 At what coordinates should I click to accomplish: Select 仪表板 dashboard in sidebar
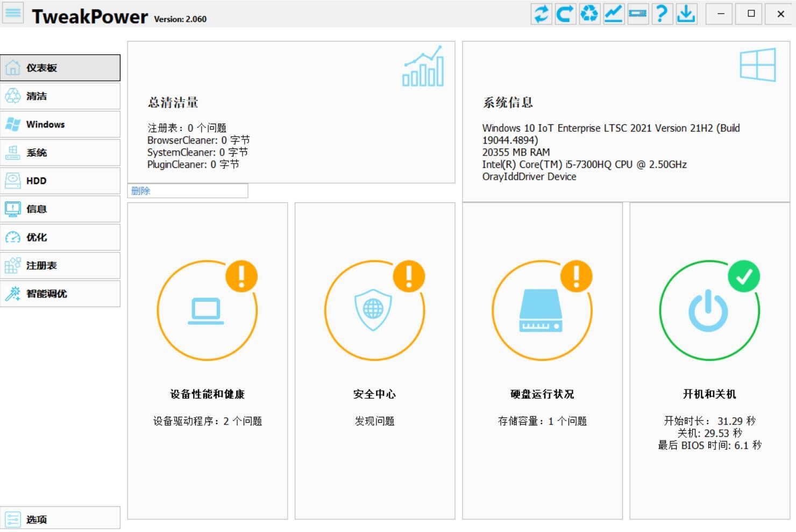tap(60, 68)
